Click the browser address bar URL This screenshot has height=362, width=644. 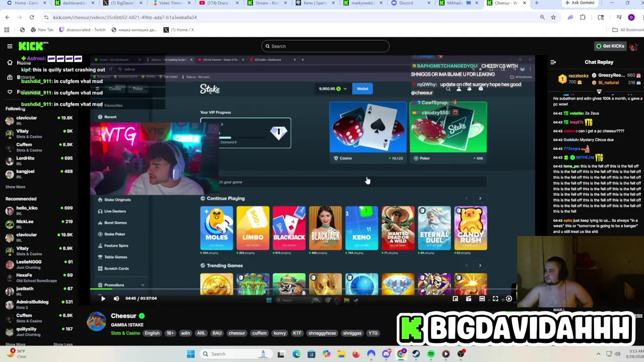[125, 17]
